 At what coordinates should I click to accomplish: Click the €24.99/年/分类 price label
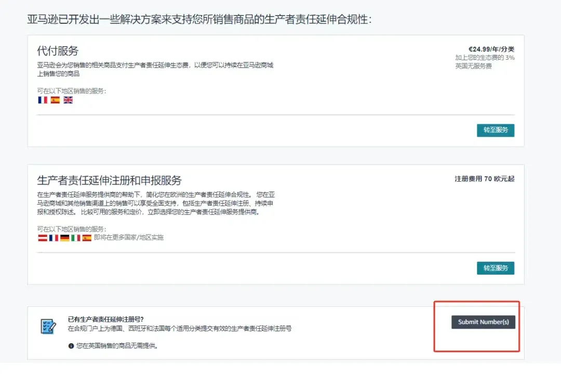point(491,49)
